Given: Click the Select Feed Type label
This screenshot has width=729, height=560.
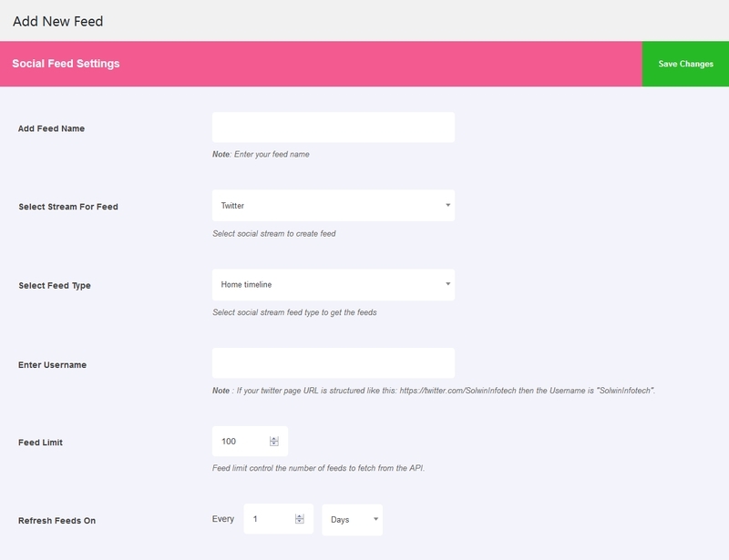Looking at the screenshot, I should (55, 286).
